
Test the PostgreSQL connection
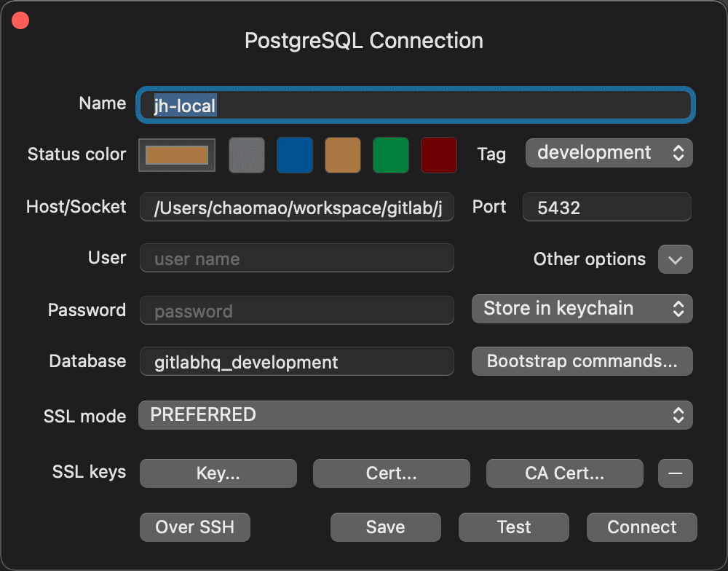[513, 527]
